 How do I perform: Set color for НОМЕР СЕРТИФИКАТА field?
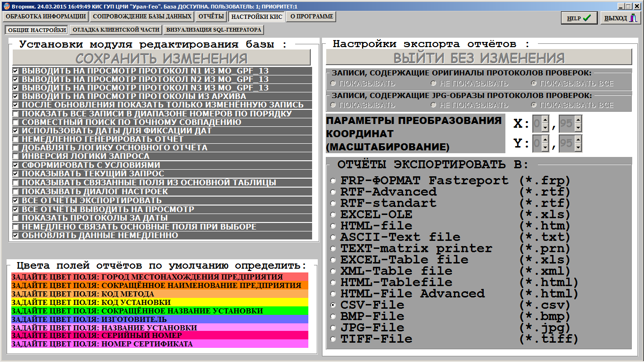(x=159, y=344)
